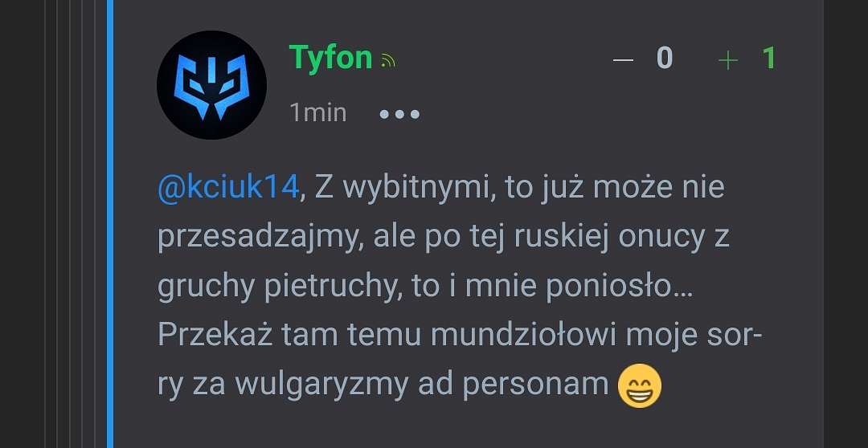
Task: Open the @kciuk14 mention link
Action: tap(228, 186)
